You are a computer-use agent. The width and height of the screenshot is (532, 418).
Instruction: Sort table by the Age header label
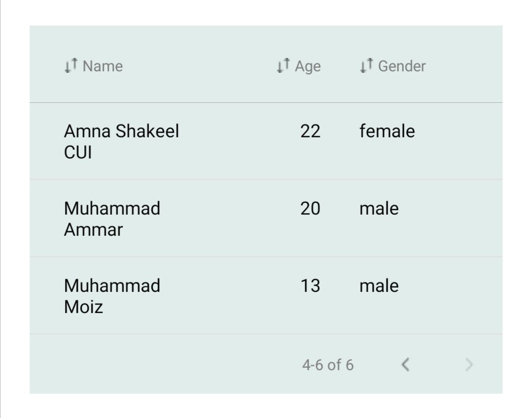[308, 66]
